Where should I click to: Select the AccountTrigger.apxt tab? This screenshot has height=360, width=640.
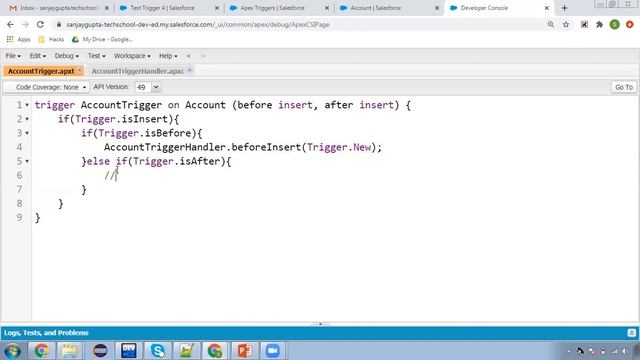pos(41,71)
